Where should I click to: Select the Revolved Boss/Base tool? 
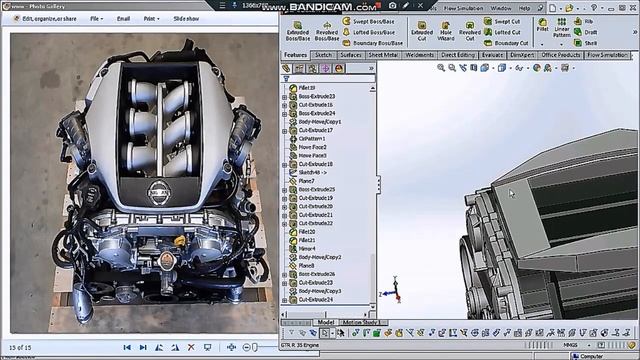tap(327, 31)
